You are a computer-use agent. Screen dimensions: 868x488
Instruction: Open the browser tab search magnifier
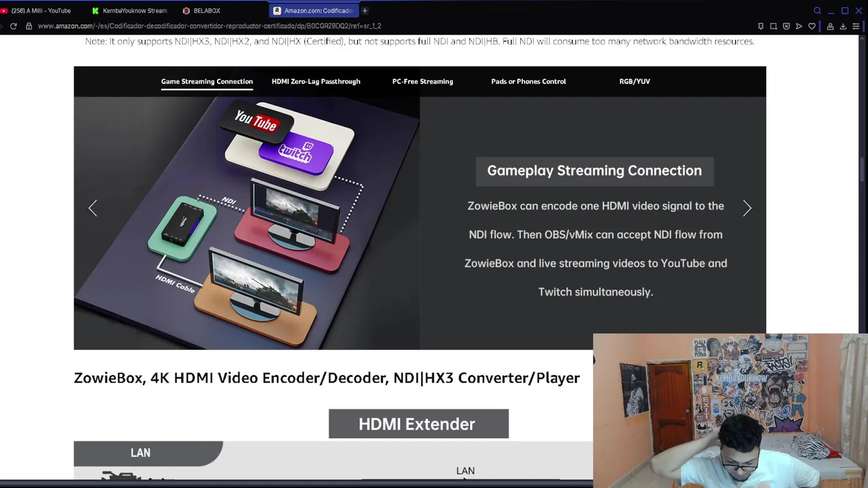[817, 10]
